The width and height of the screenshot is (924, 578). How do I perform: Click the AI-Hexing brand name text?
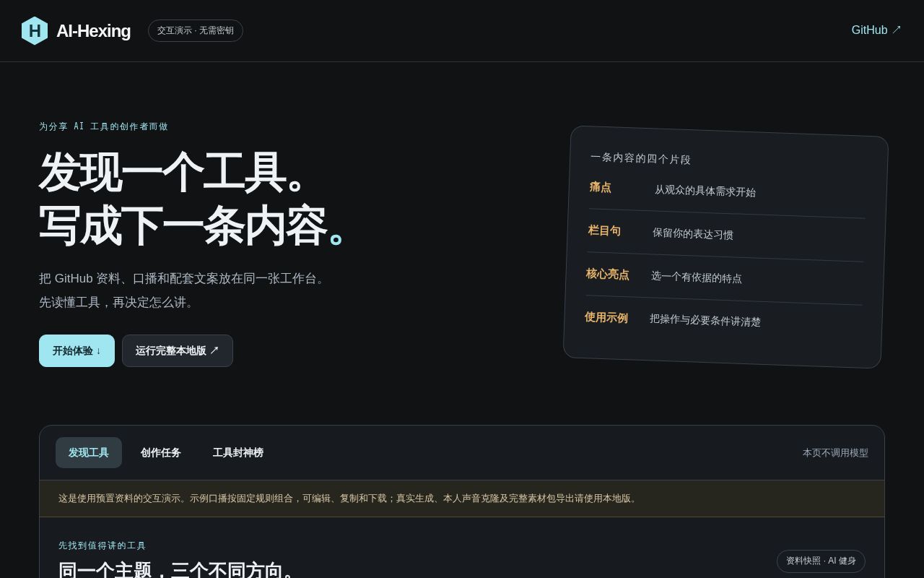pos(93,31)
